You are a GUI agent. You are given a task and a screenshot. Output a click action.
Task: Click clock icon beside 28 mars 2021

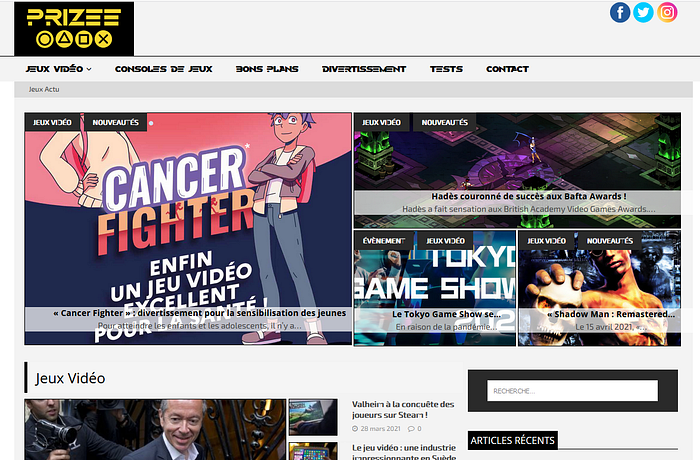click(x=355, y=429)
